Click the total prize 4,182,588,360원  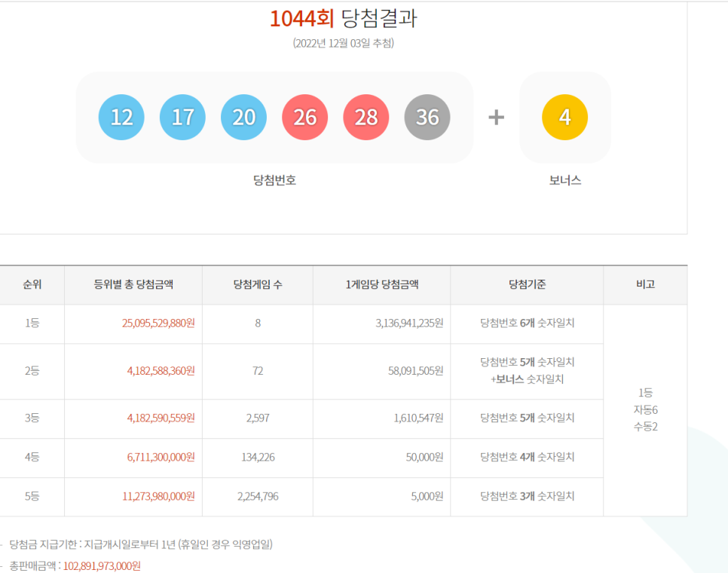point(161,371)
